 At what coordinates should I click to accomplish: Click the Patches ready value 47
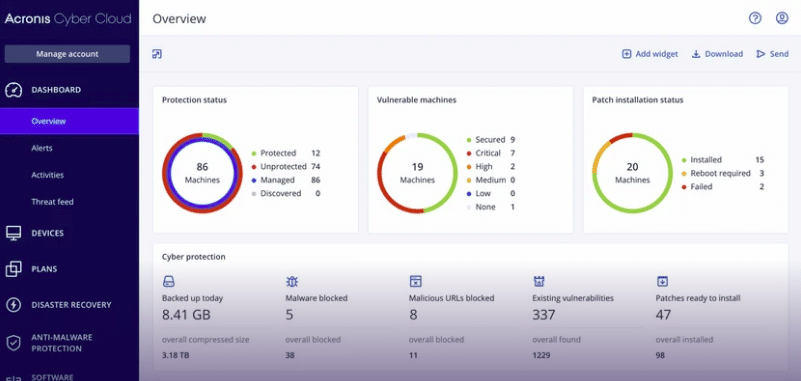pos(663,315)
